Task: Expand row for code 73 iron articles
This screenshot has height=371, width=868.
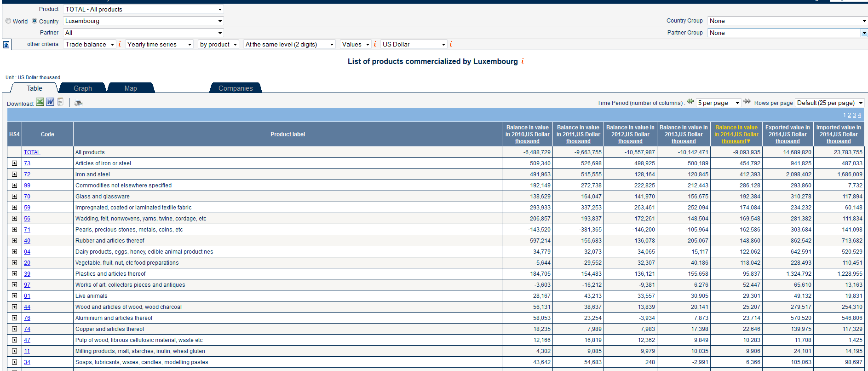Action: [14, 163]
